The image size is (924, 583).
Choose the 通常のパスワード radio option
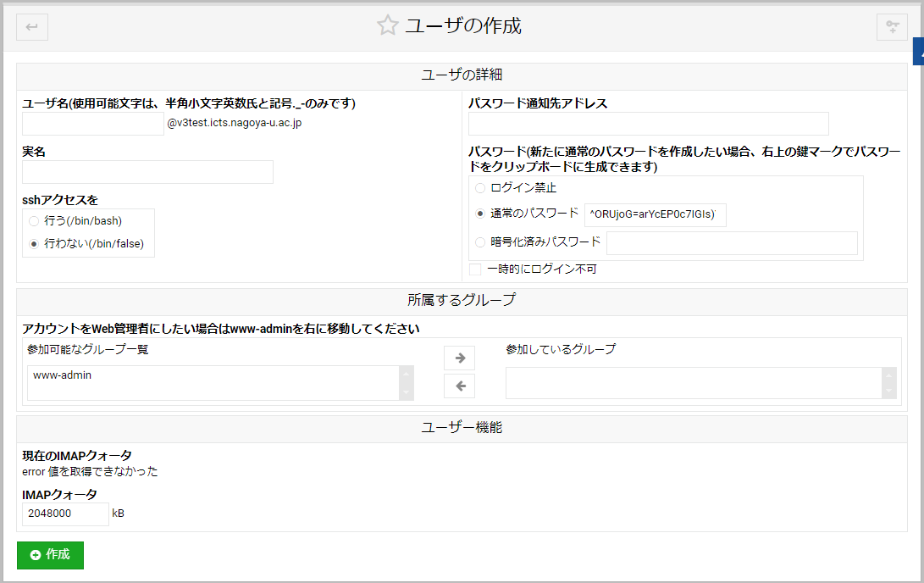pos(480,214)
